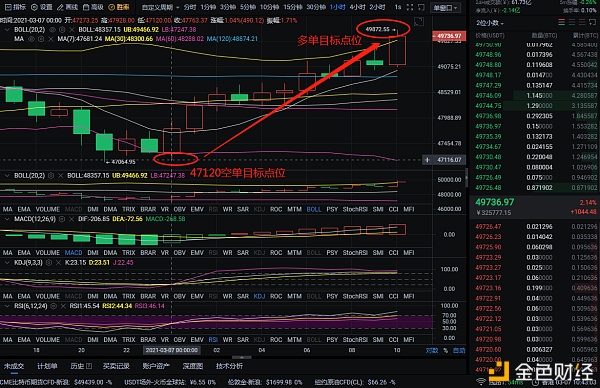
Task: Open the 账户资产 account assets tab
Action: (x=156, y=366)
